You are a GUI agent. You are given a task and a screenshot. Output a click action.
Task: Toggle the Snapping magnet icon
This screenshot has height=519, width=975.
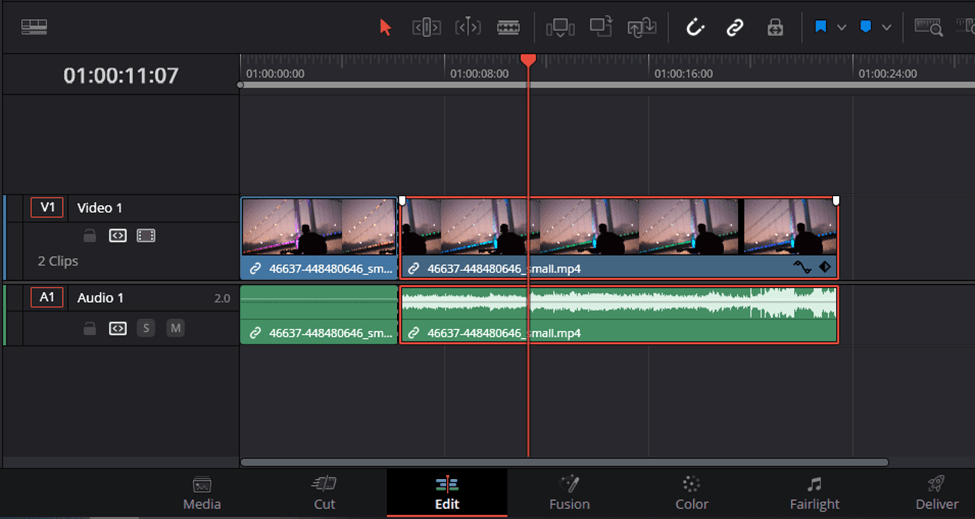(x=695, y=27)
